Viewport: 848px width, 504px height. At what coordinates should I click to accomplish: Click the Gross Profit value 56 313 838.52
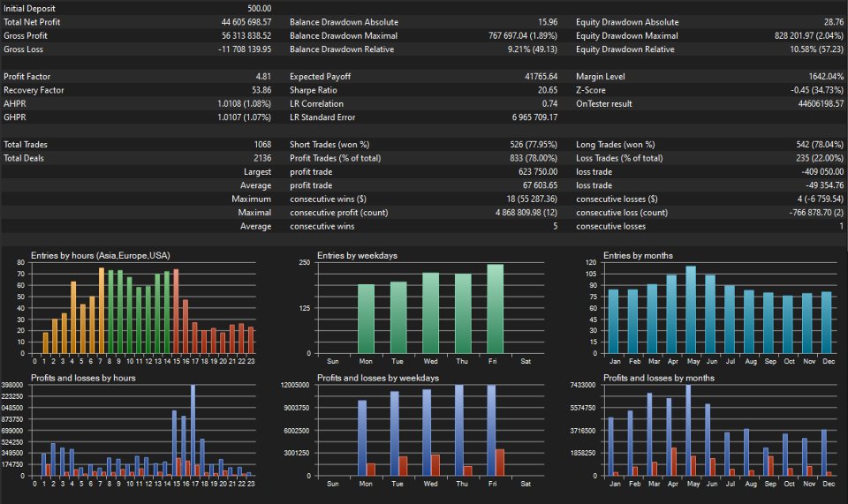pyautogui.click(x=246, y=35)
